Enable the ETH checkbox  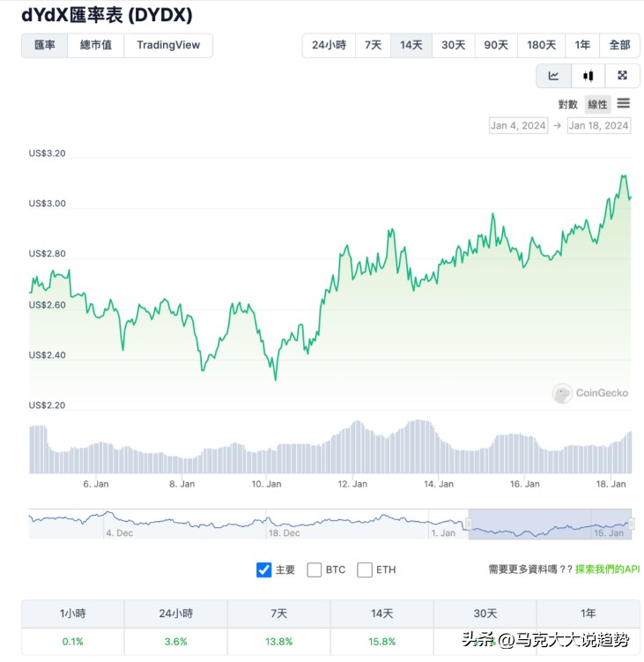coord(365,569)
